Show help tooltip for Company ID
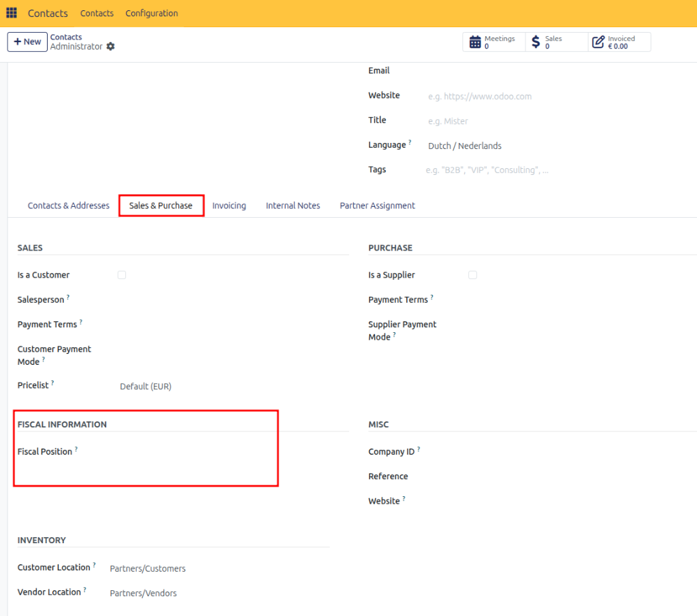This screenshot has width=697, height=616. tap(419, 449)
